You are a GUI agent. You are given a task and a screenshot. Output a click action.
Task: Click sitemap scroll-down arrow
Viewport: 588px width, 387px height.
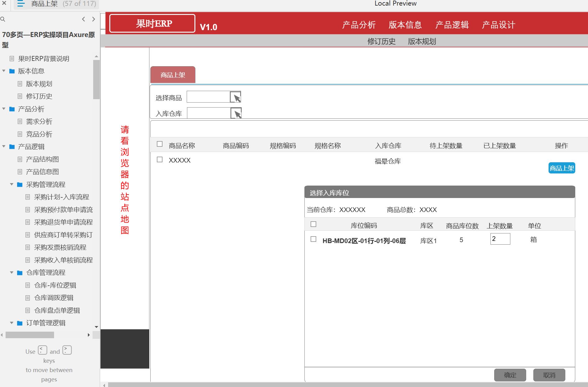click(x=96, y=327)
